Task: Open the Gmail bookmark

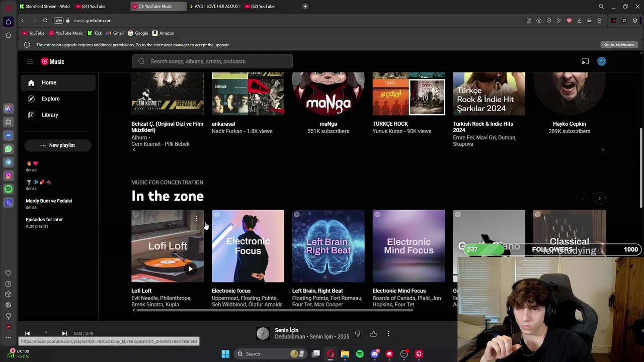Action: (x=115, y=33)
